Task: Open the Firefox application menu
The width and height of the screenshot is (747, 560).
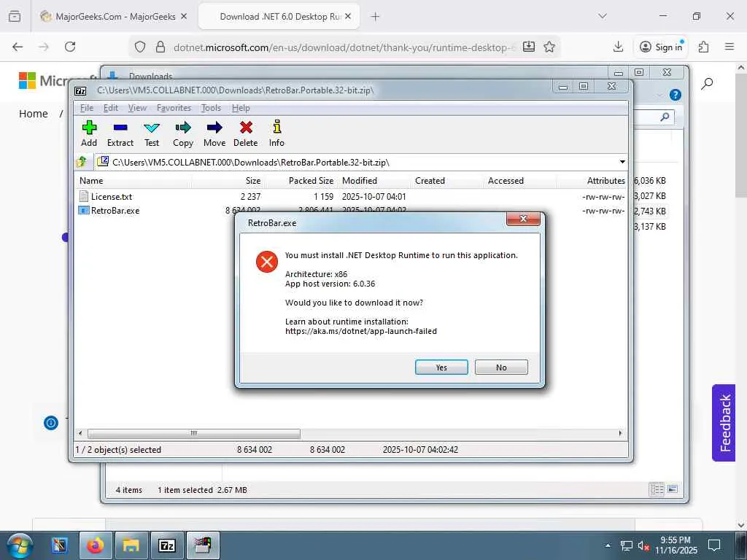Action: 729,47
